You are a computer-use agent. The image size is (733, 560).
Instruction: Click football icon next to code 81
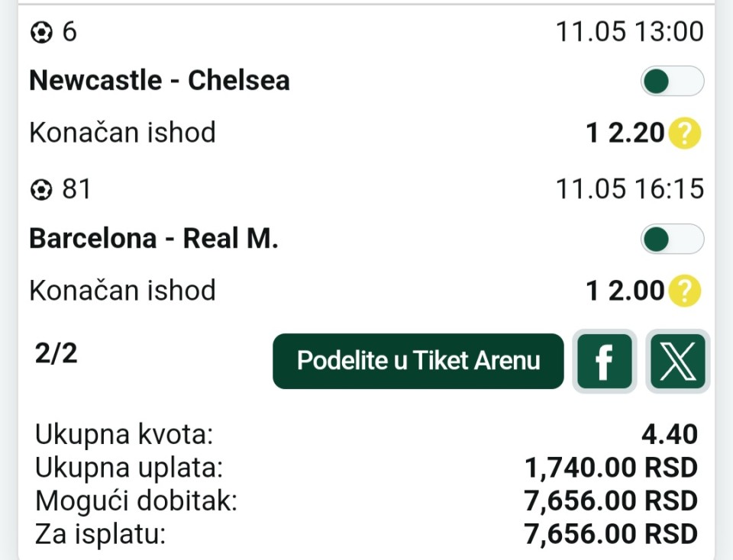coord(41,190)
